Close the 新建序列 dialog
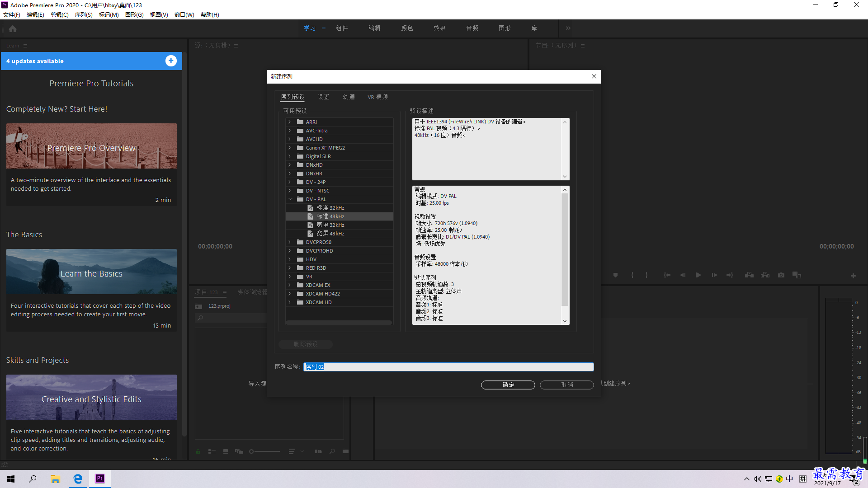868x488 pixels. (594, 76)
